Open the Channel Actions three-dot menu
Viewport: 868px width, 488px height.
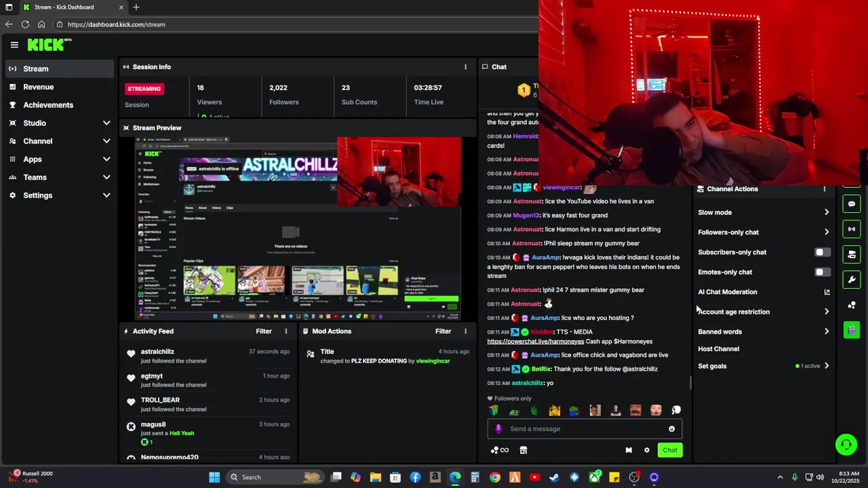(x=825, y=189)
